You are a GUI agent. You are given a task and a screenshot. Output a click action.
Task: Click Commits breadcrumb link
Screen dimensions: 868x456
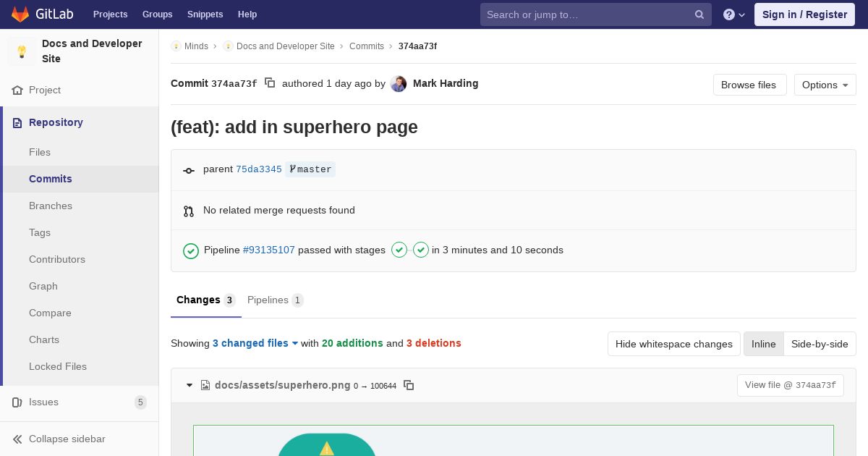(367, 46)
